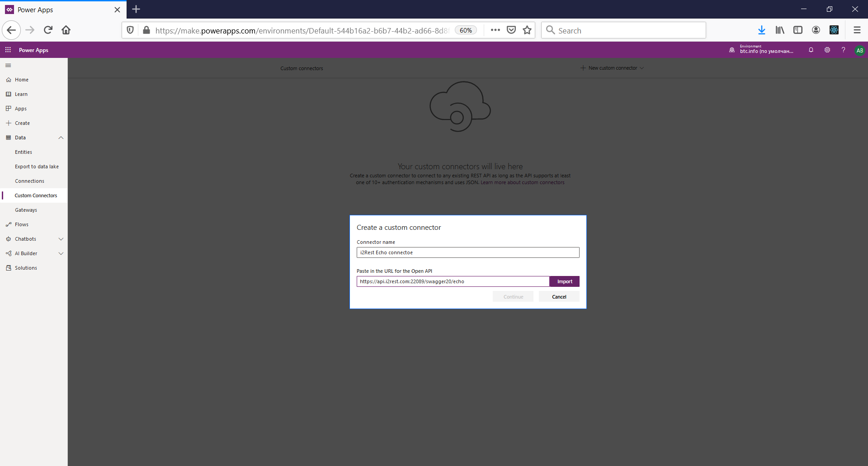Screen dimensions: 868x466
Task: Click the Chatbots icon in sidebar
Action: [x=9, y=239]
